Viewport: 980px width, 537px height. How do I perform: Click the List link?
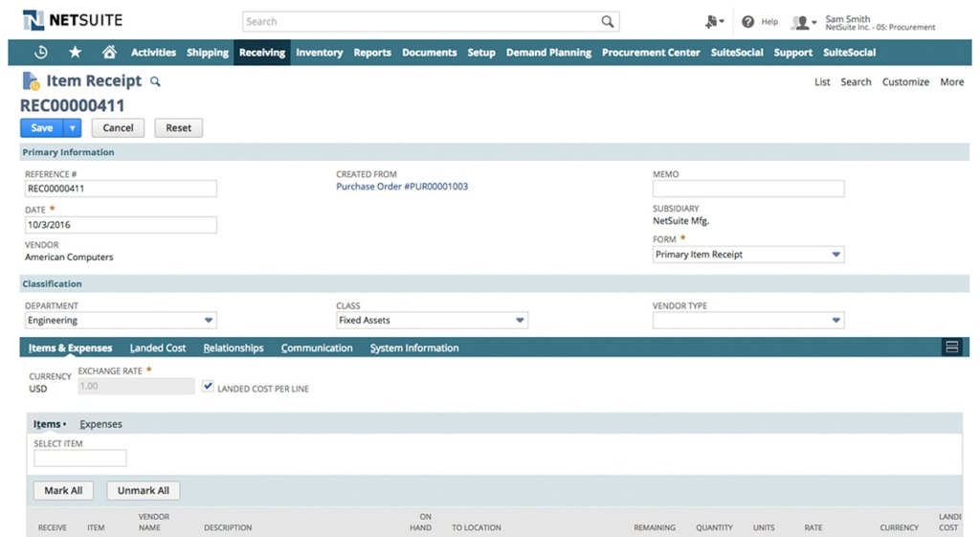(x=822, y=82)
